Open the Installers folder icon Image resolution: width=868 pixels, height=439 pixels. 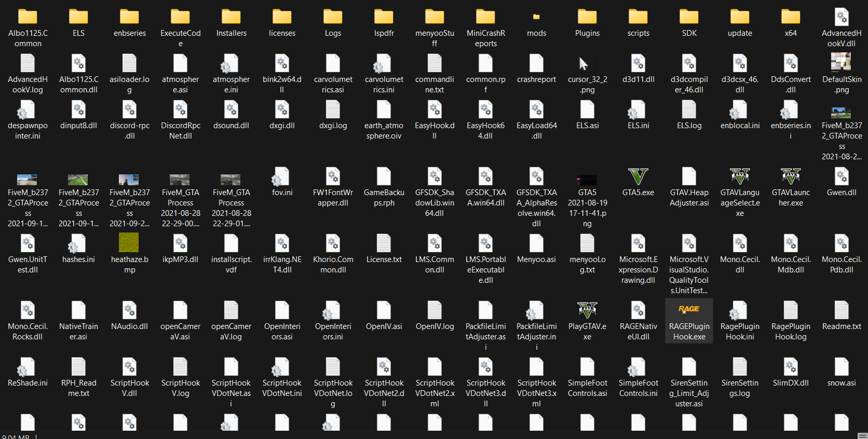pos(232,17)
